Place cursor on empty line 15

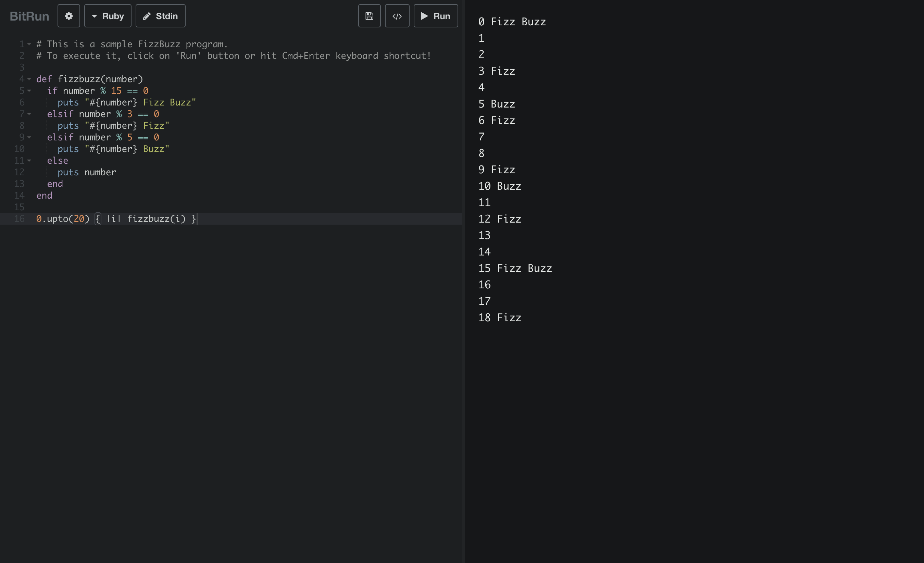pyautogui.click(x=150, y=207)
